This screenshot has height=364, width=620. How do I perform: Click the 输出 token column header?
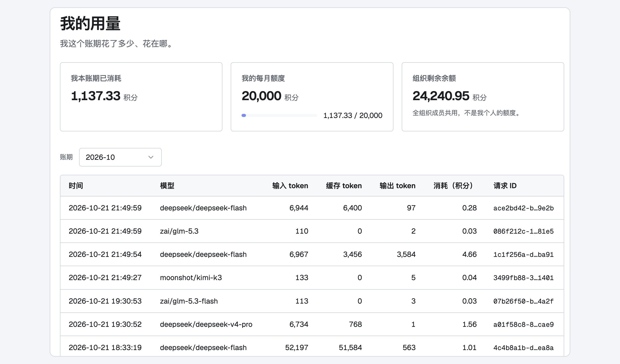pos(398,186)
